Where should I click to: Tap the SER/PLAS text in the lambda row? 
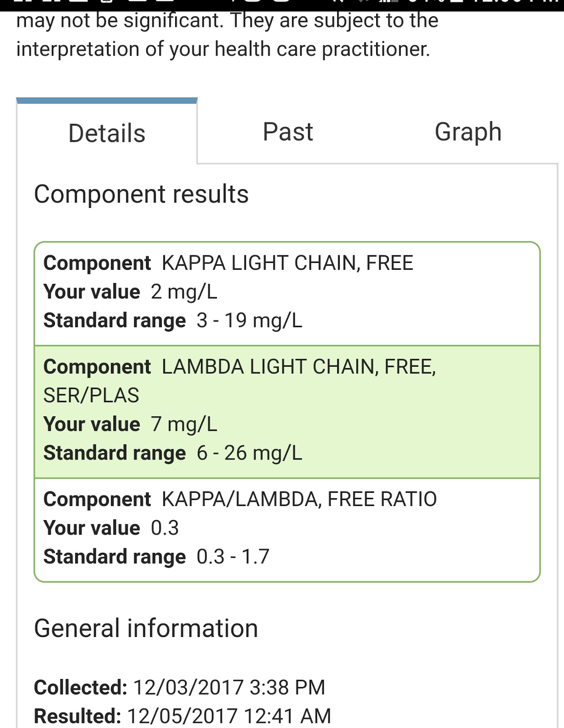coord(91,395)
